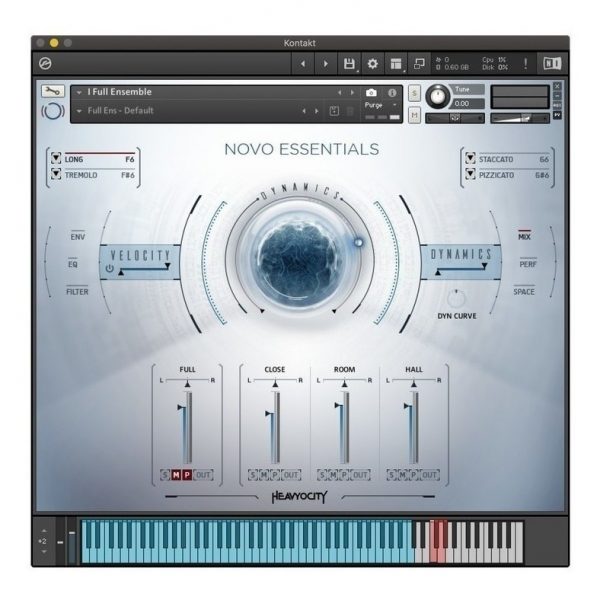Image resolution: width=600 pixels, height=600 pixels.
Task: Solo the FULL mic channel
Action: [165, 475]
